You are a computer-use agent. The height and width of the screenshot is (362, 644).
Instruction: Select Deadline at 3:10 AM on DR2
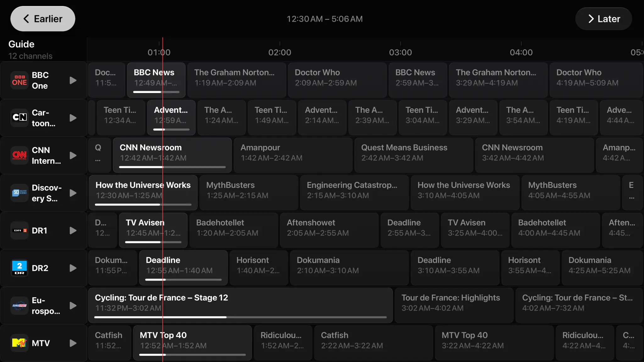pos(455,268)
